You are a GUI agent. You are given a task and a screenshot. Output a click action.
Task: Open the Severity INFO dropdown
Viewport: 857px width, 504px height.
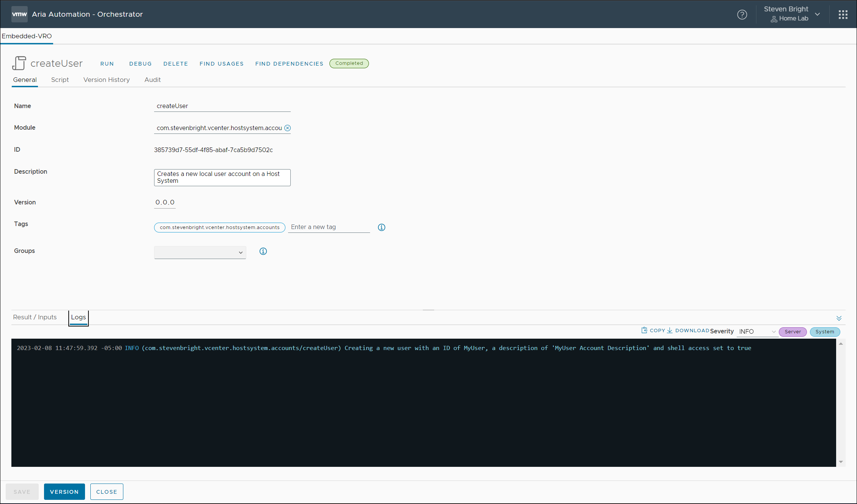pyautogui.click(x=757, y=332)
